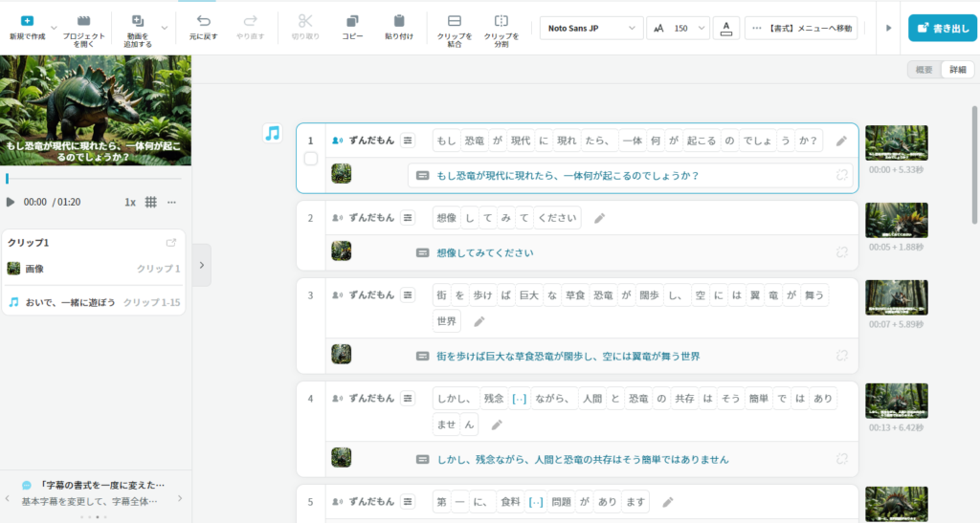Open the 新規で作成 dropdown arrow
Screen dimensions: 980x523
pyautogui.click(x=54, y=28)
